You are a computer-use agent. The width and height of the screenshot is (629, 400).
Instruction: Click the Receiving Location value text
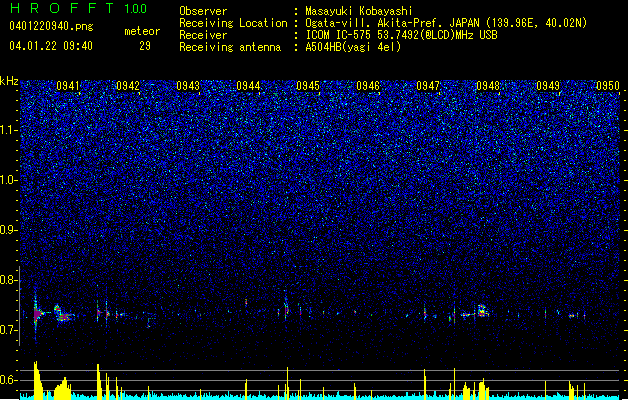point(446,23)
